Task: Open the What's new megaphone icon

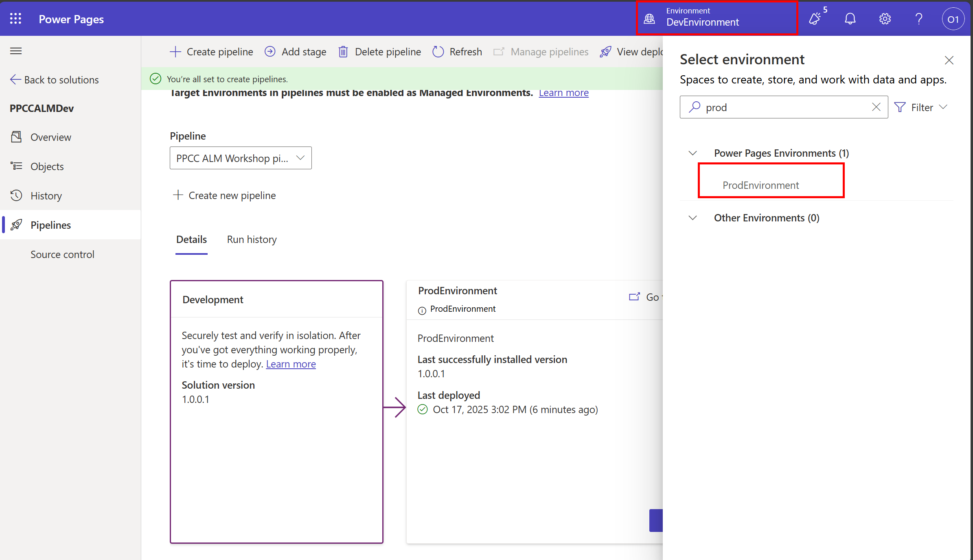Action: tap(815, 19)
